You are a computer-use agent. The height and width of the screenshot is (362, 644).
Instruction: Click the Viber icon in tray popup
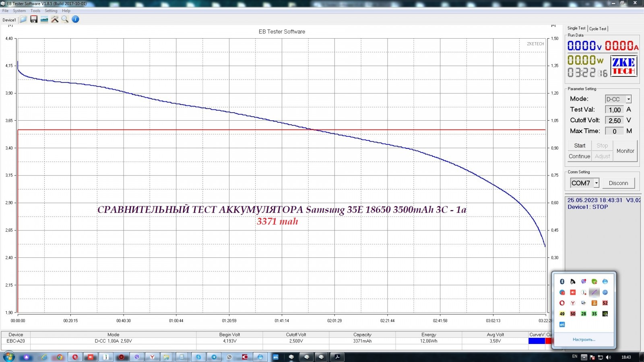click(x=584, y=282)
